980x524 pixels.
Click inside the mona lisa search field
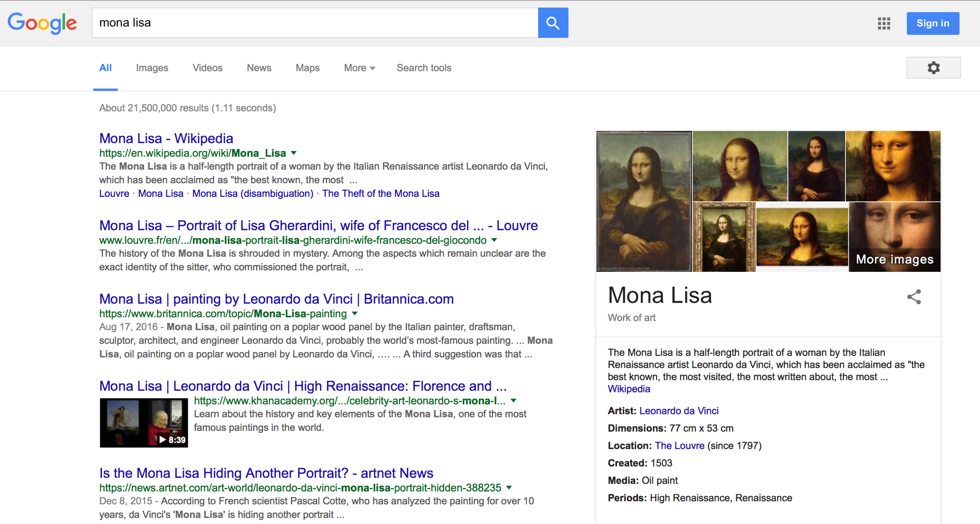314,23
